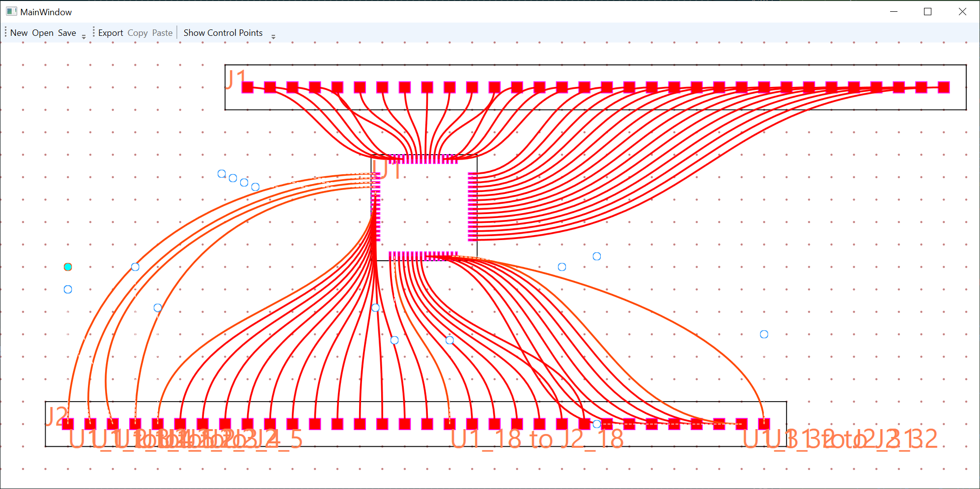Select the J2 component label
The width and height of the screenshot is (980, 489).
point(56,416)
